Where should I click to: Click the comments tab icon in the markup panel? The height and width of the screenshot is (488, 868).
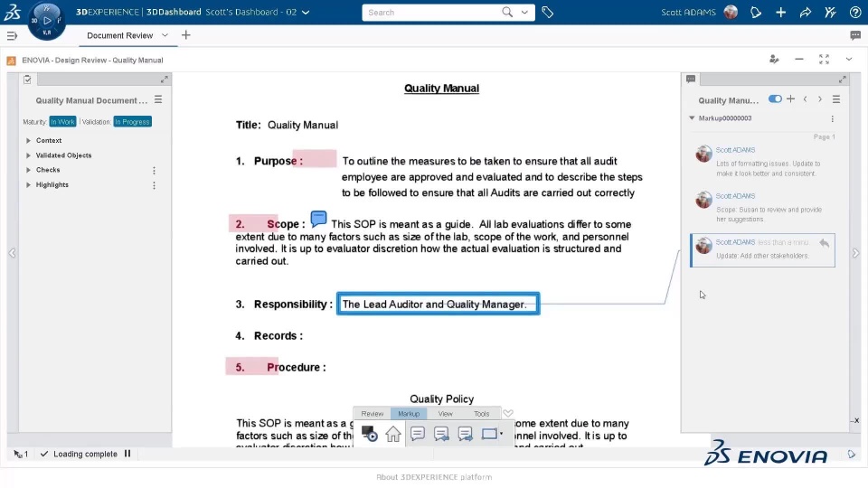pos(691,80)
